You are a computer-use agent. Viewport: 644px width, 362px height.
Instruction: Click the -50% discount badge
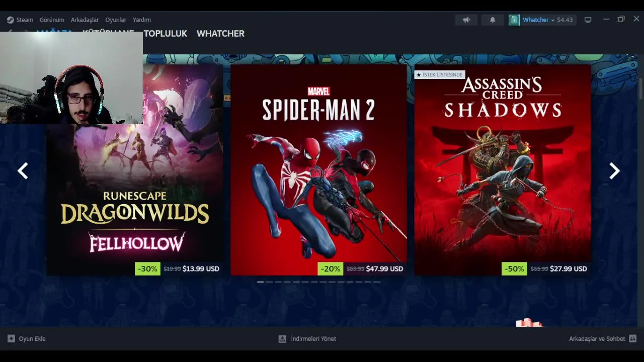click(514, 269)
